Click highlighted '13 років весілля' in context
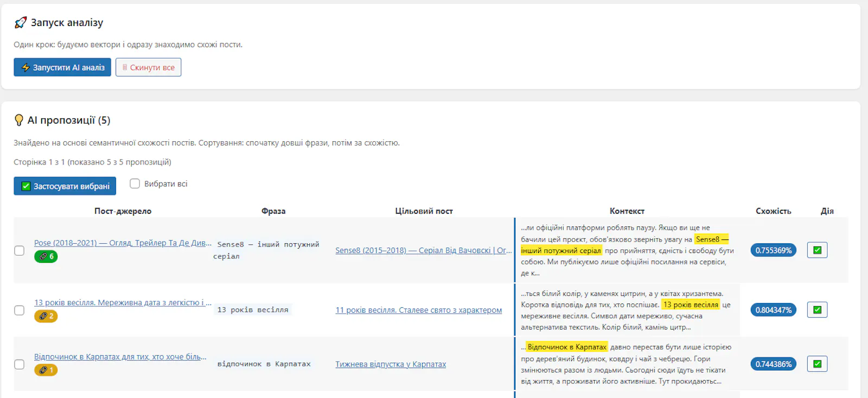 pyautogui.click(x=691, y=305)
